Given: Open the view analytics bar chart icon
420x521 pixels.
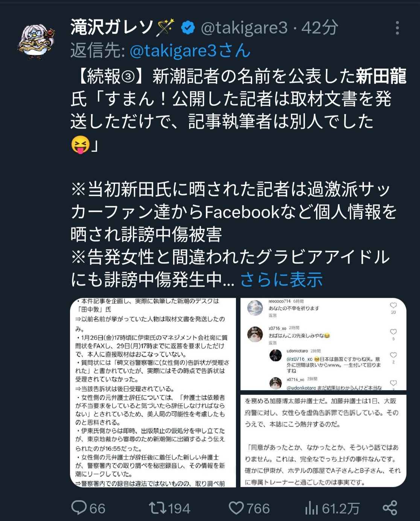Looking at the screenshot, I should point(311,508).
